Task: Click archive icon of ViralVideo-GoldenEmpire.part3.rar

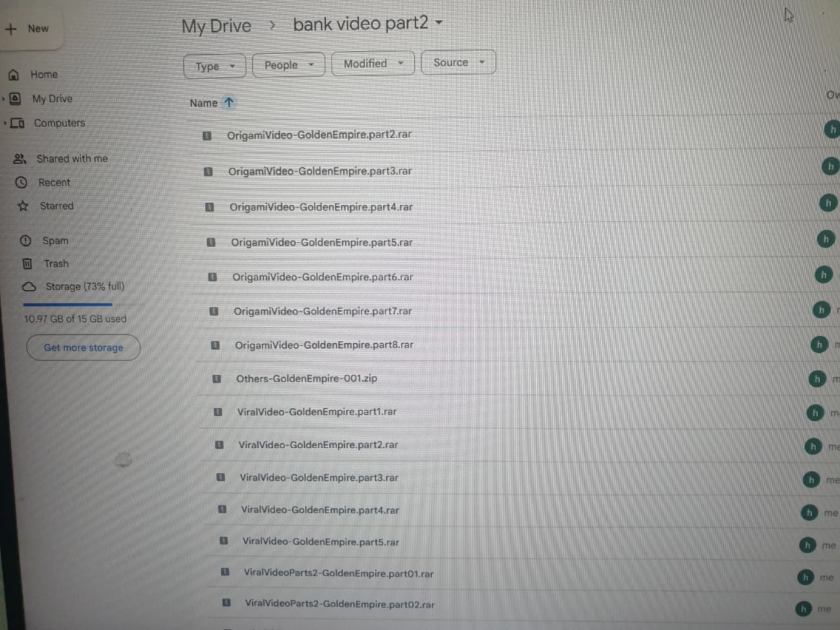Action: pyautogui.click(x=221, y=477)
